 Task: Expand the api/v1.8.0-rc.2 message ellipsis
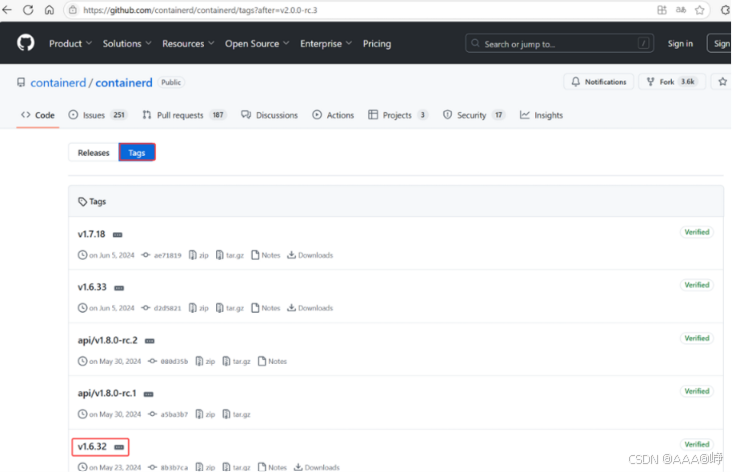coord(149,341)
